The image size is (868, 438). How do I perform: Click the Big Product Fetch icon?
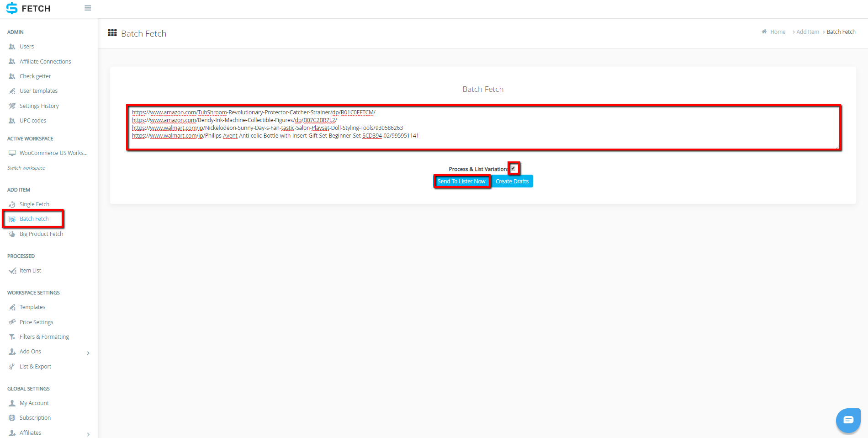tap(12, 234)
